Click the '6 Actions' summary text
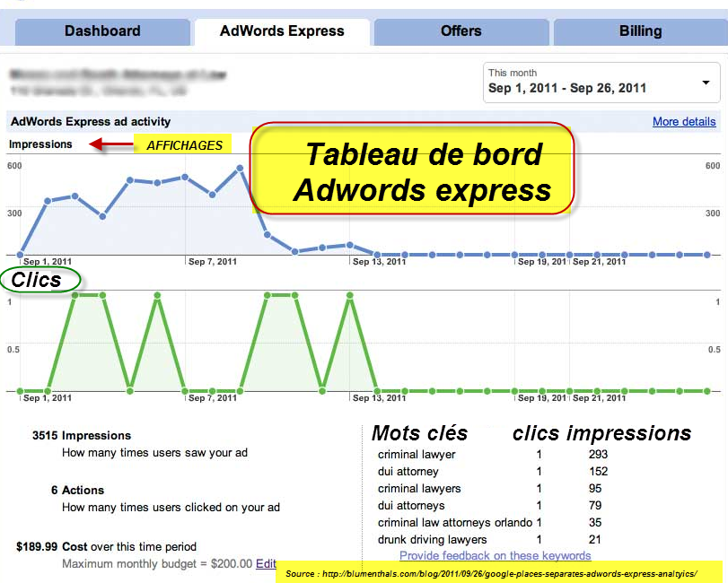Screen dimensions: 728x583 tap(77, 491)
